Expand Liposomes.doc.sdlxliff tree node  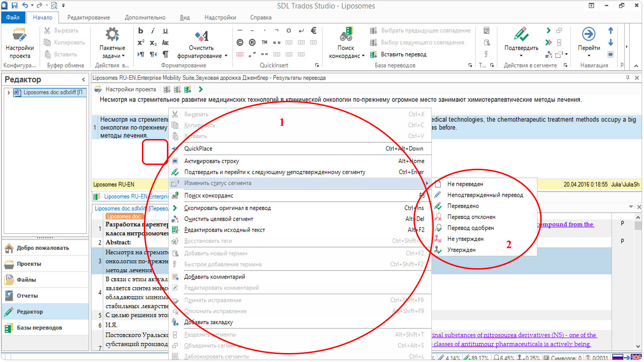click(x=8, y=92)
